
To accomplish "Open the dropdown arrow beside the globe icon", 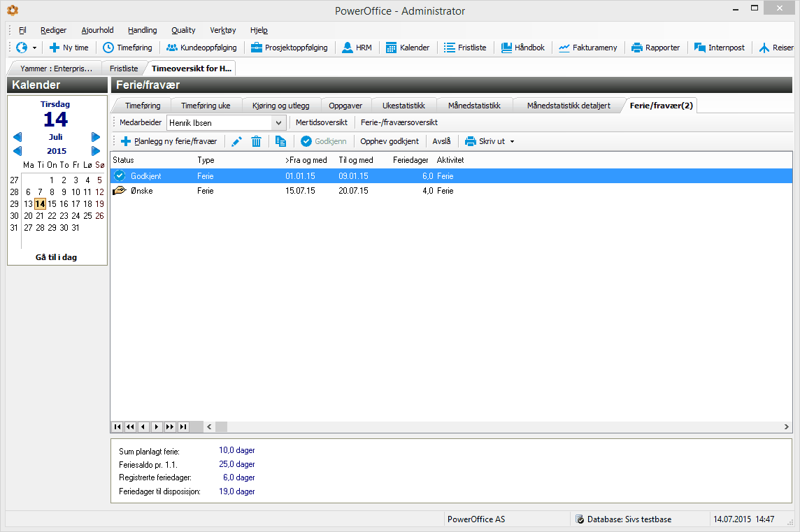I will (35, 48).
